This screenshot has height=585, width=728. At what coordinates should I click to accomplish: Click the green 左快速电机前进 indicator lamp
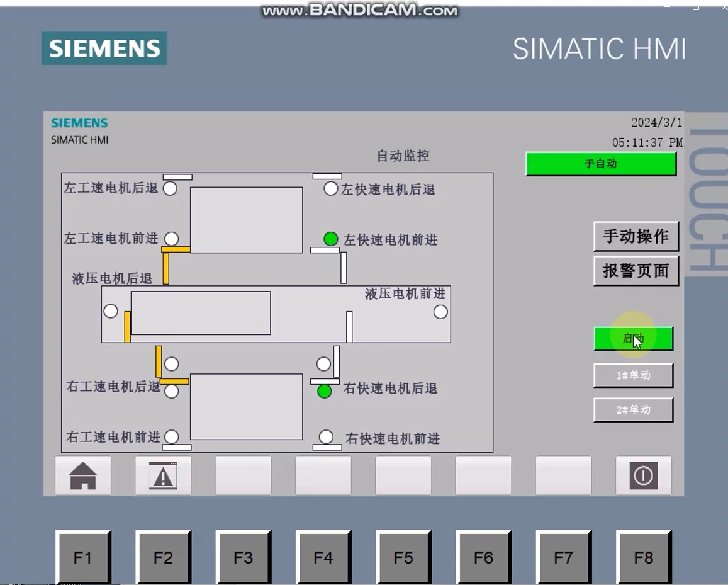click(331, 239)
